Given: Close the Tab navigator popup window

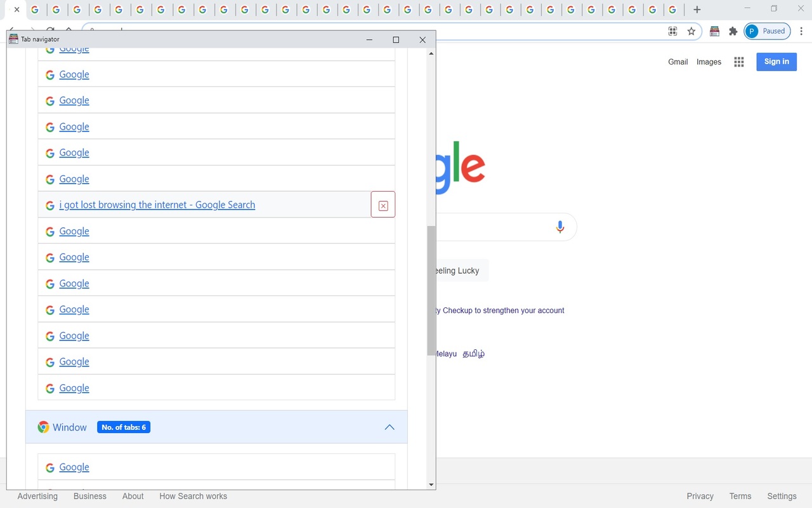Looking at the screenshot, I should [x=422, y=39].
